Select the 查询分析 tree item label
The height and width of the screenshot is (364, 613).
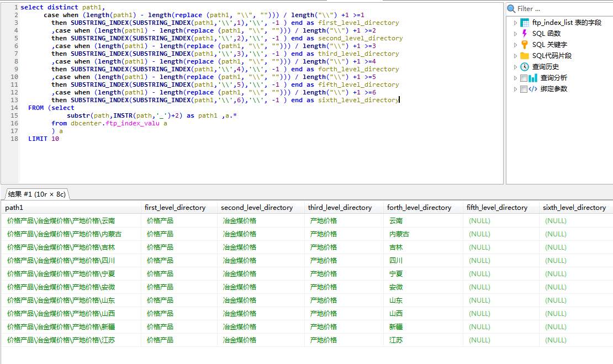point(553,78)
